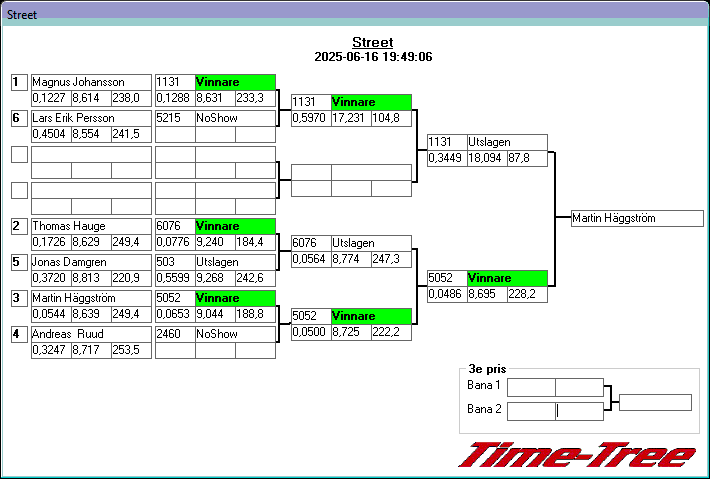Click the quarterfinal Utslagen cell beside 6076

point(371,243)
